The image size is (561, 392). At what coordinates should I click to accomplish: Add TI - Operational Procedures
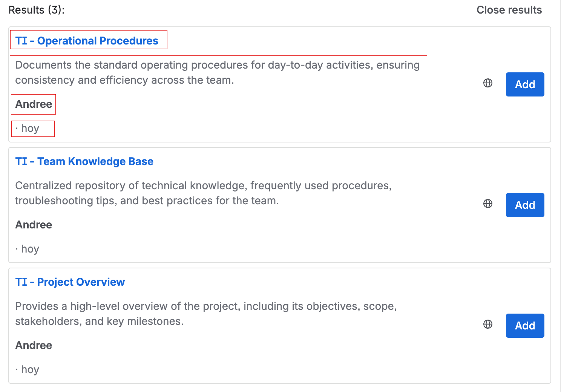pyautogui.click(x=525, y=84)
